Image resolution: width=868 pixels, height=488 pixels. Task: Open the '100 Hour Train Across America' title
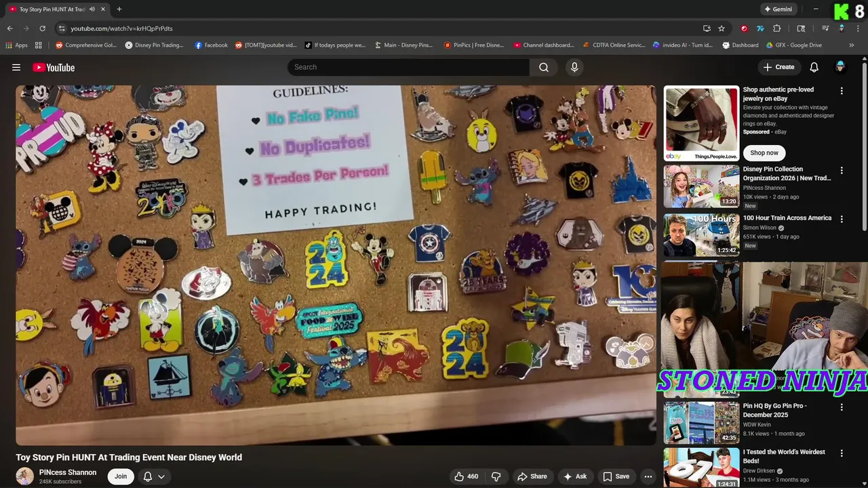coord(787,218)
